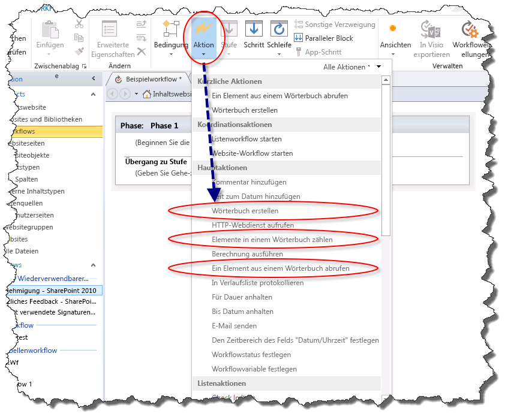Open the Ansichten views icon
This screenshot has width=508, height=420.
(393, 28)
